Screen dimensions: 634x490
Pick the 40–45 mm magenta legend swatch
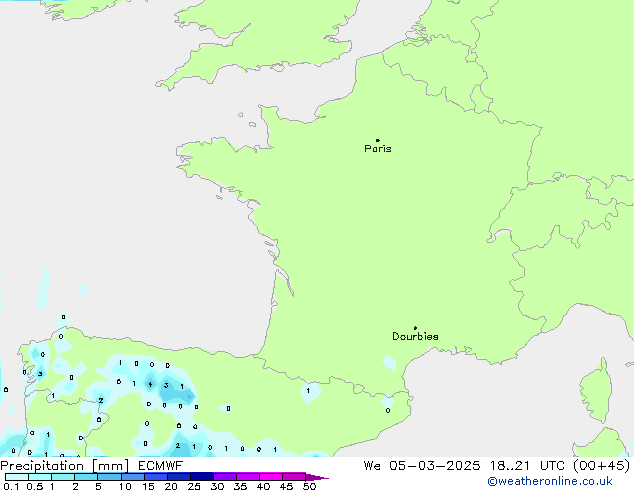click(271, 477)
